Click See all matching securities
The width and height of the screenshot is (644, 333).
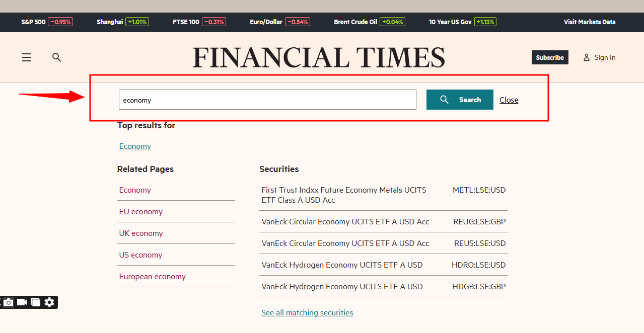pos(307,313)
